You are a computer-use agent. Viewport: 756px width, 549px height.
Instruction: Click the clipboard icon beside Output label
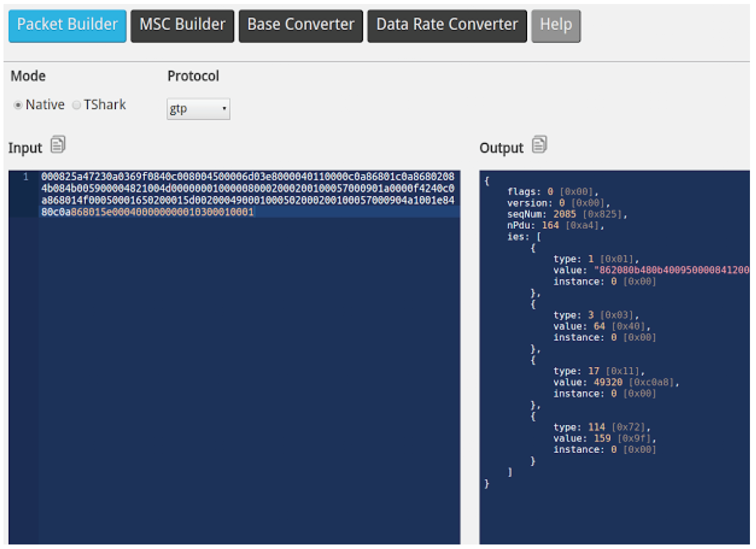[x=540, y=145]
